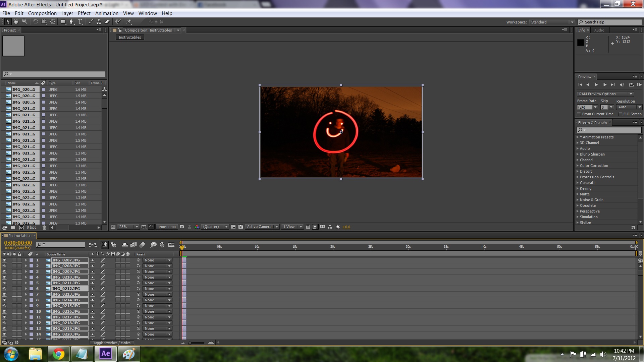Viewport: 644px width, 362px height.
Task: Select the Selection arrow tool
Action: tap(8, 22)
